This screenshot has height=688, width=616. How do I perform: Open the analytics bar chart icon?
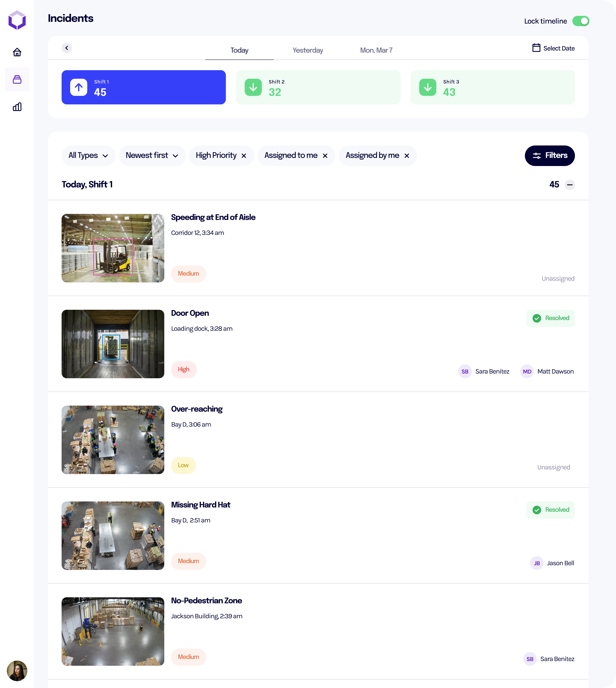(x=17, y=107)
